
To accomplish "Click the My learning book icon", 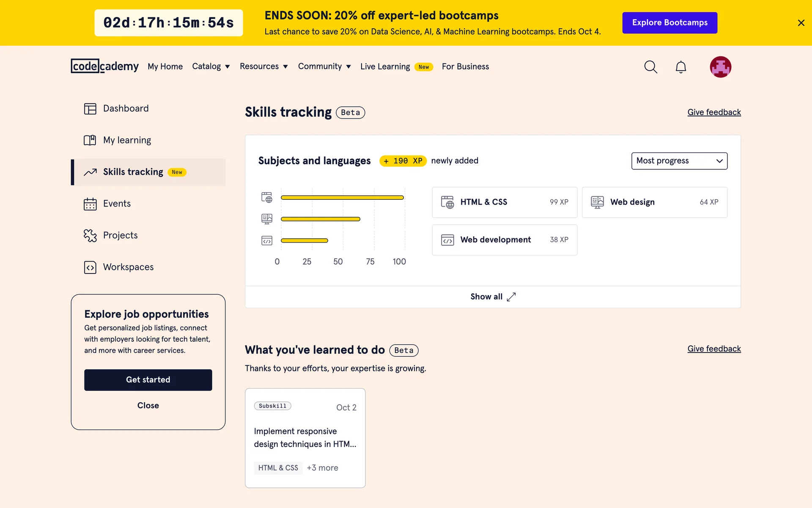I will point(90,140).
